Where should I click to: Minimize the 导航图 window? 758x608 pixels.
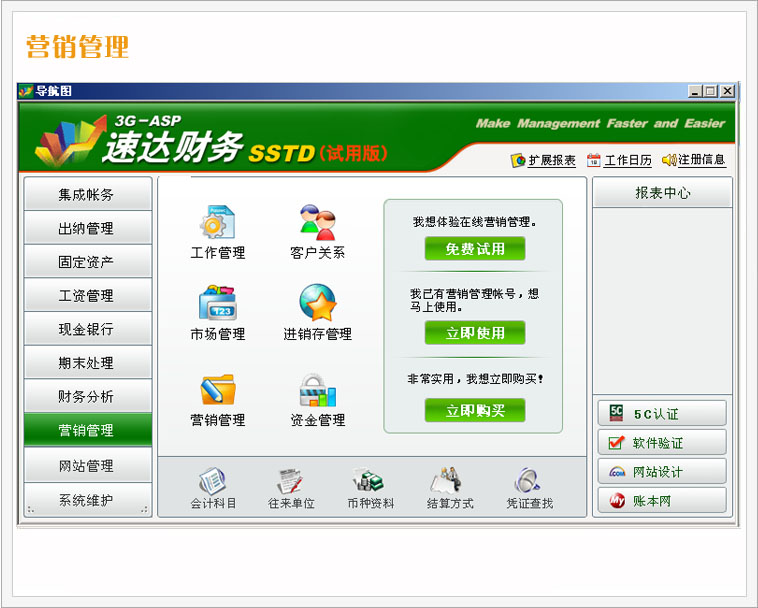pos(695,91)
